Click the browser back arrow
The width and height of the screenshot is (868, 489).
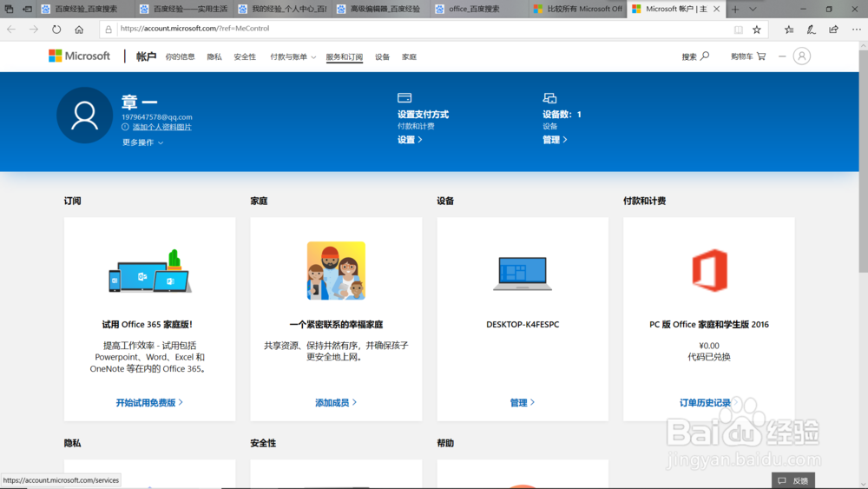tap(11, 30)
